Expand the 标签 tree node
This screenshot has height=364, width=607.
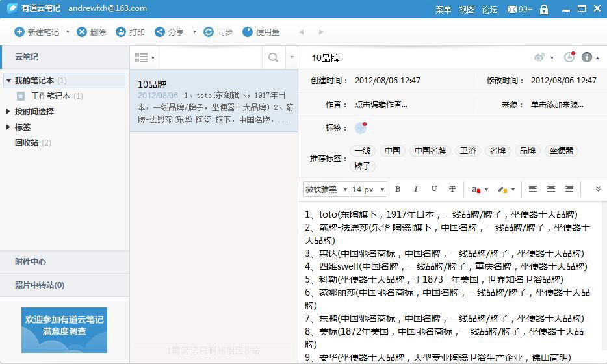[x=8, y=127]
